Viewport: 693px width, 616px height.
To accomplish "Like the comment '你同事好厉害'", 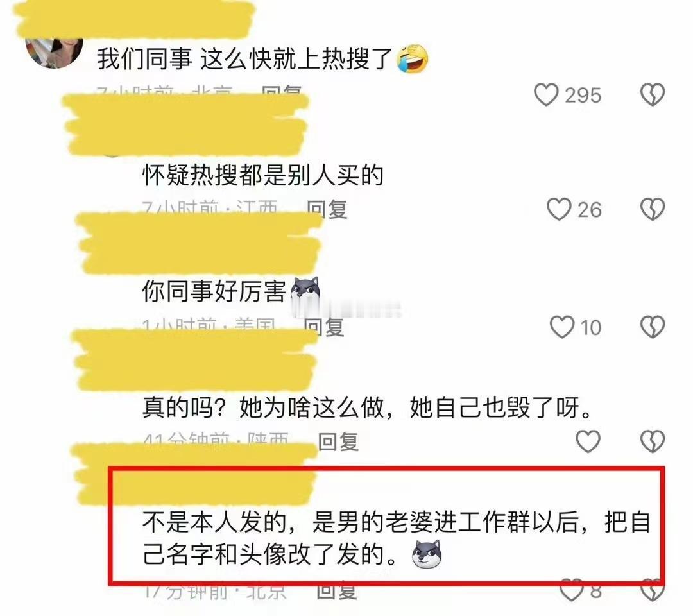I will tap(561, 327).
